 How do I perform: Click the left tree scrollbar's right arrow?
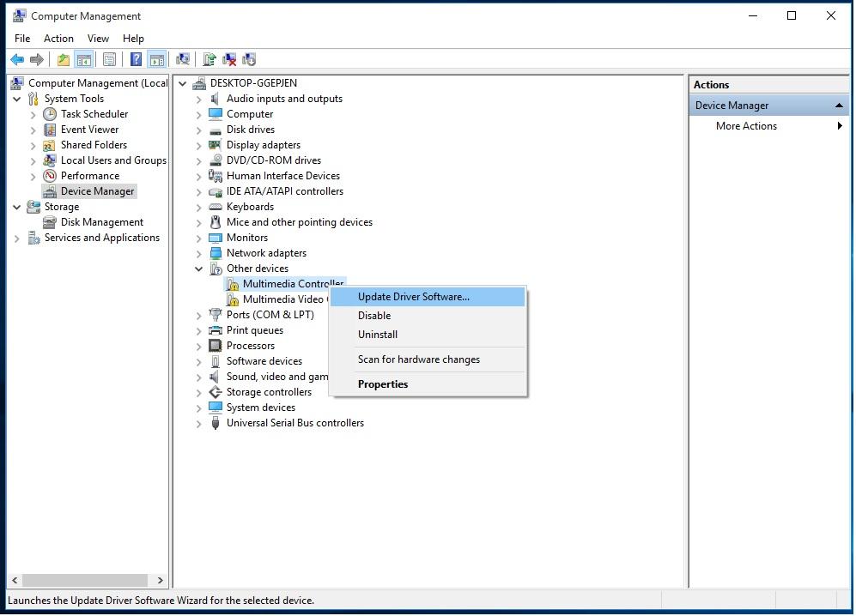click(x=160, y=581)
